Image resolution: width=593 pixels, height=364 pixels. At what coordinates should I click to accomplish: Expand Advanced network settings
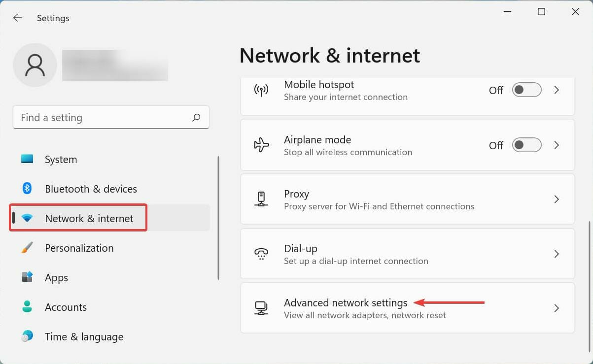coord(557,308)
